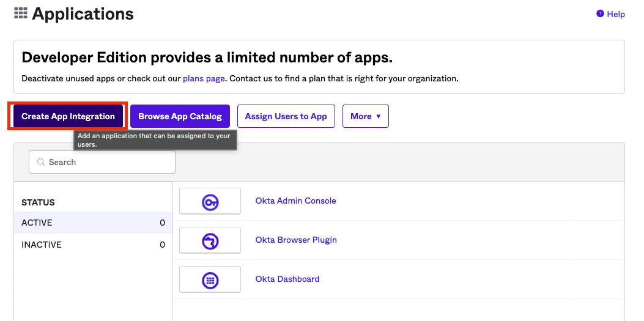Screen dimensions: 644x321
Task: Open Browse App Catalog
Action: click(180, 116)
